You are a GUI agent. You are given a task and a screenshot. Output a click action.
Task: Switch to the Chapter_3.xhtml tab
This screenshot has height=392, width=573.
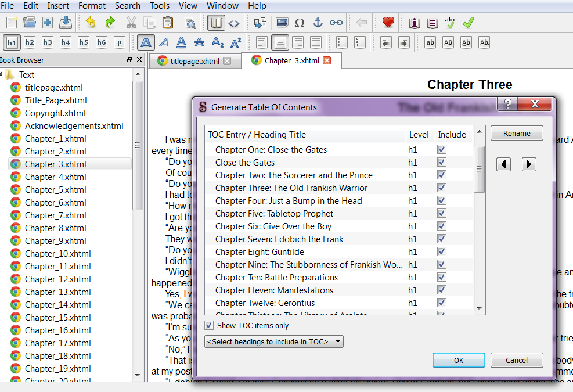pyautogui.click(x=291, y=61)
